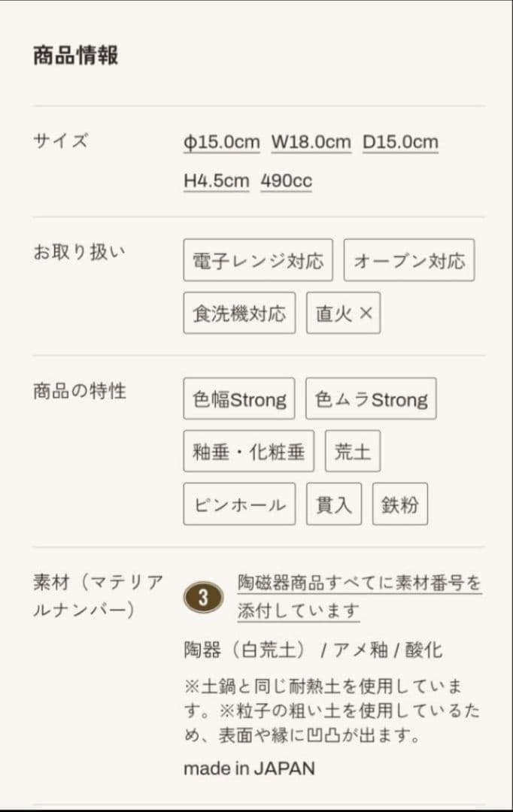The height and width of the screenshot is (812, 513).
Task: Click the H4.5cm height value
Action: (216, 181)
